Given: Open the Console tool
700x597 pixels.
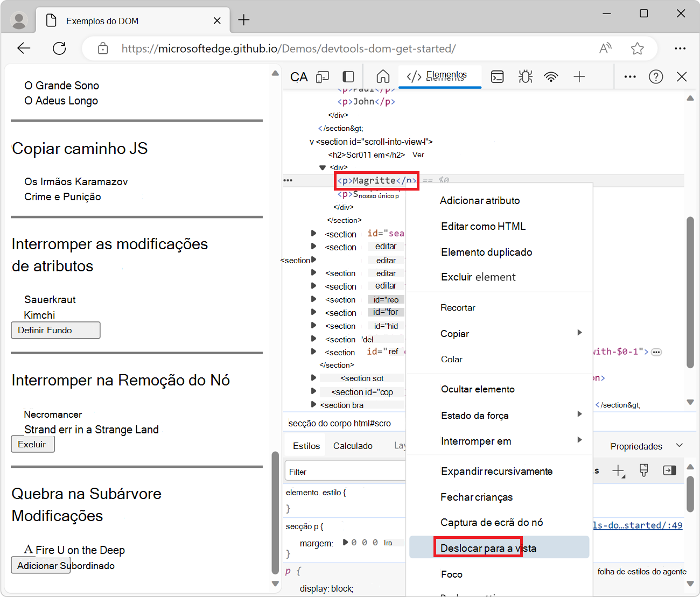Looking at the screenshot, I should click(498, 77).
